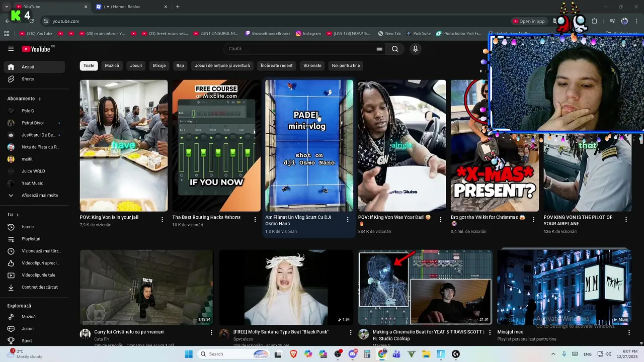
Task: Click the Spvceless channel avatar
Action: tap(224, 334)
